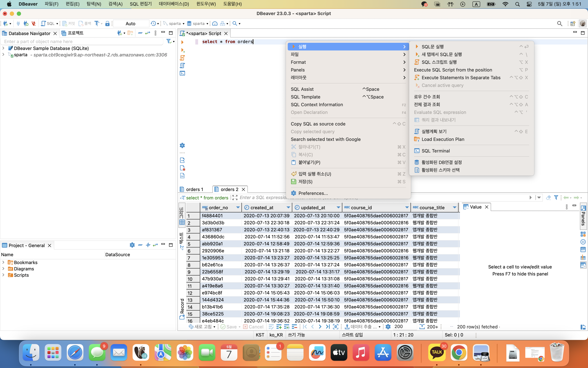Switch to the orders 1 result tab
This screenshot has height=368, width=588.
192,189
